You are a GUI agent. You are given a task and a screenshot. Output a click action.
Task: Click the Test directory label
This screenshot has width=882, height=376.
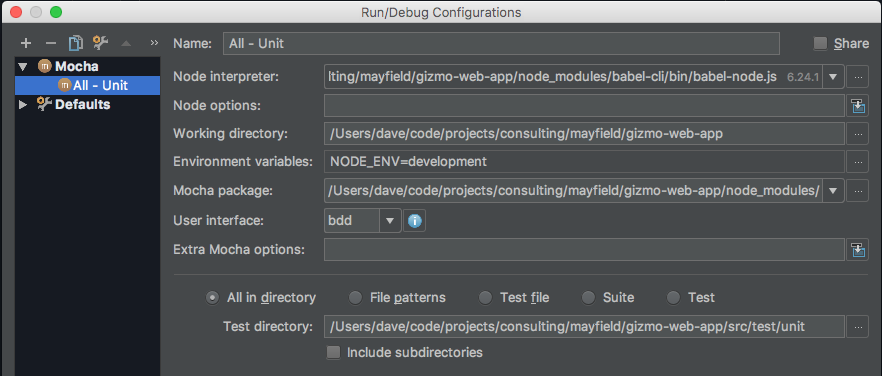(268, 326)
